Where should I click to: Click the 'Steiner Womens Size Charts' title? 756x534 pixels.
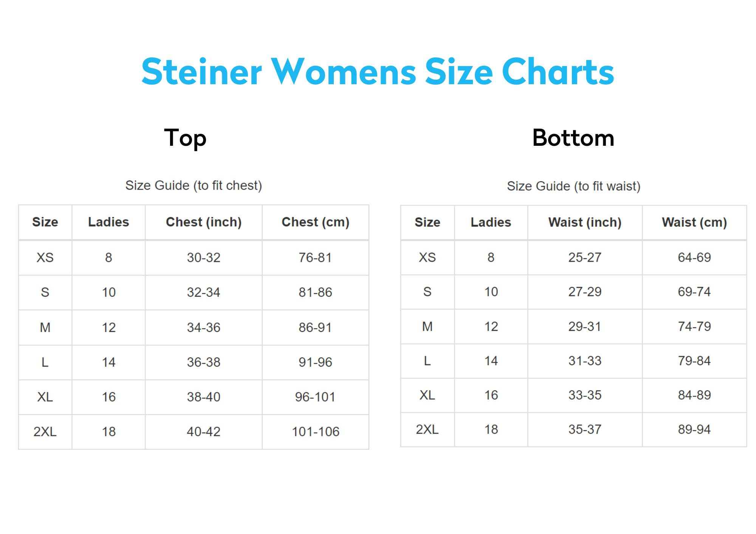coord(378,72)
